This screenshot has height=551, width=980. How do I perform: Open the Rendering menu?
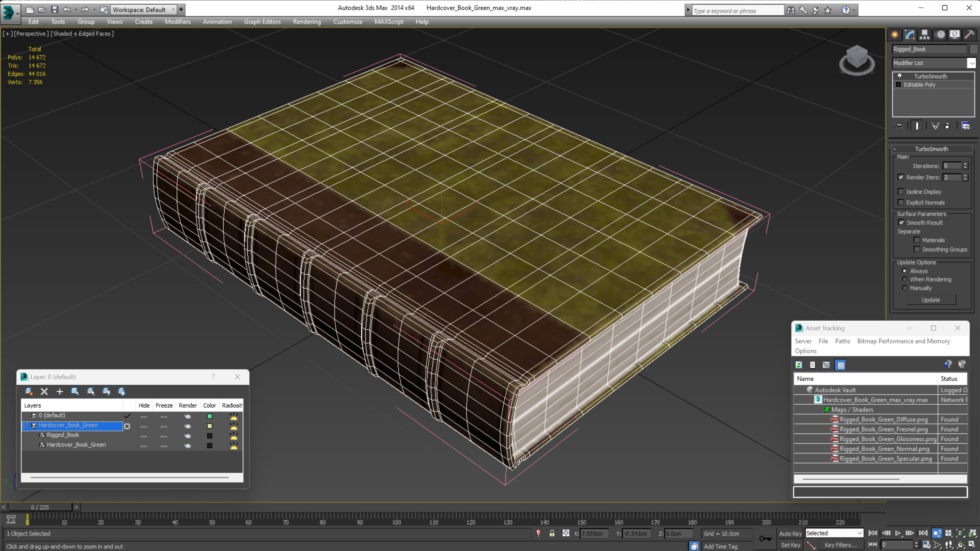(307, 22)
